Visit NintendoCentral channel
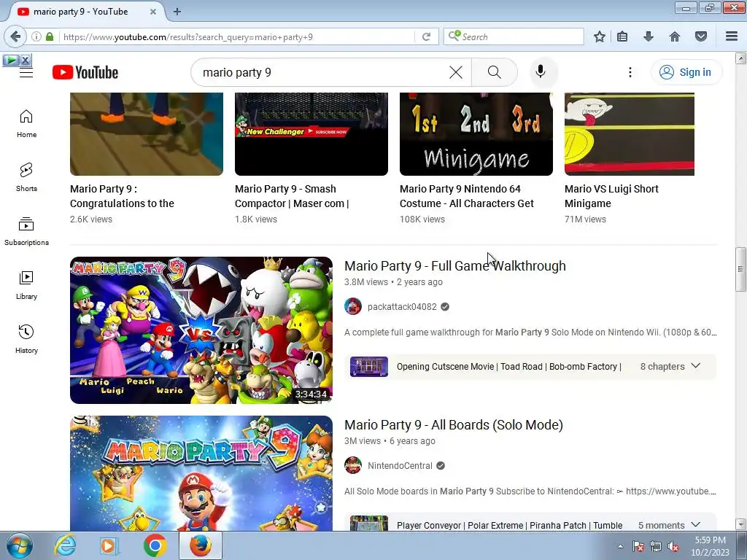 [x=400, y=466]
